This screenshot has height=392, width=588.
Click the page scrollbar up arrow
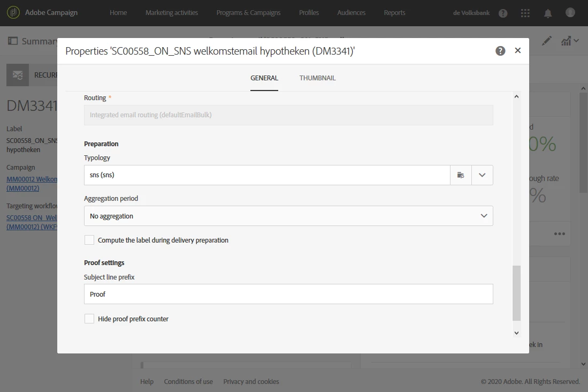[x=583, y=88]
